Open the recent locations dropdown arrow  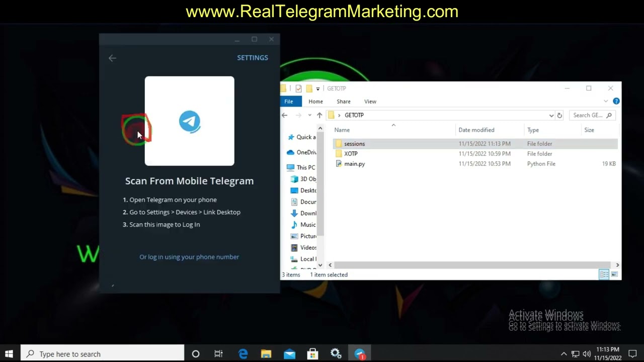(309, 115)
